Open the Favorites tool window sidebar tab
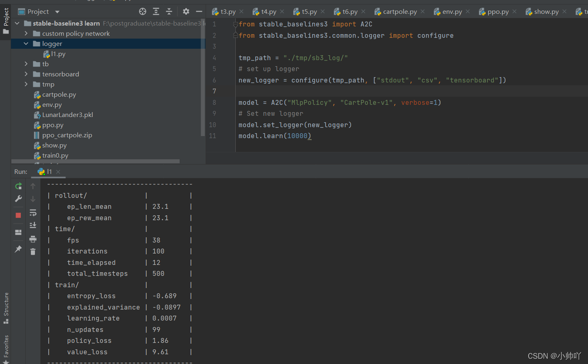 click(x=6, y=349)
